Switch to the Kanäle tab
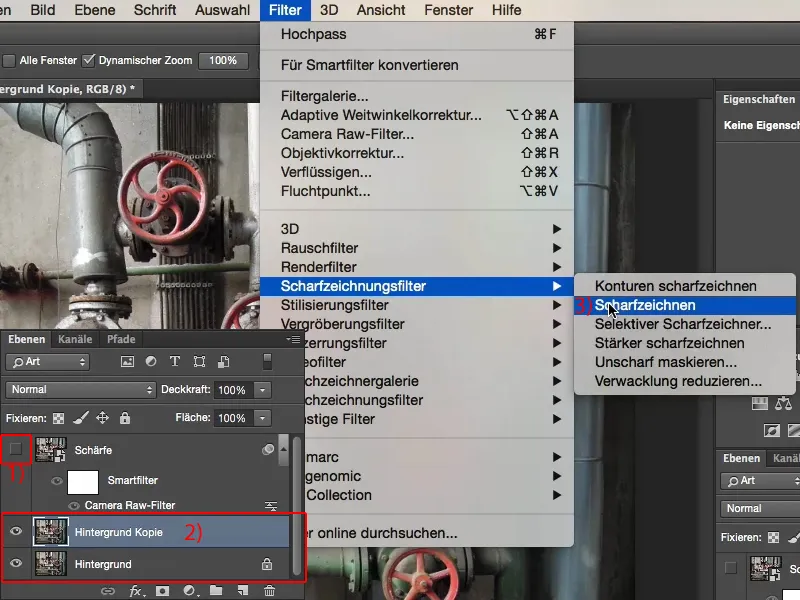The height and width of the screenshot is (600, 800). tap(75, 339)
